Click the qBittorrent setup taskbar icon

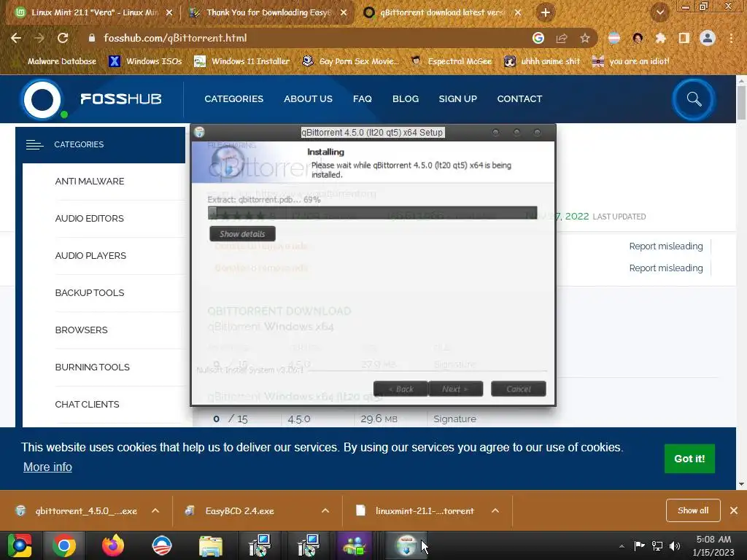click(x=406, y=545)
